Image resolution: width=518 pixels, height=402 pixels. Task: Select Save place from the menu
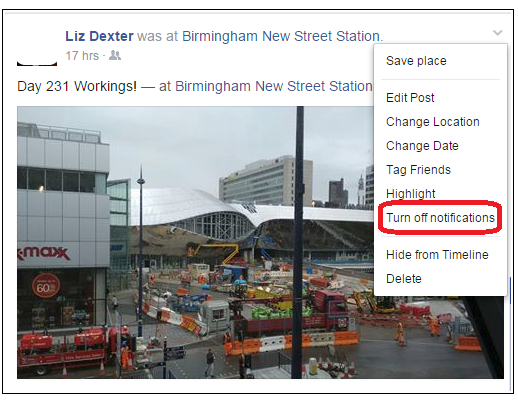tap(416, 61)
